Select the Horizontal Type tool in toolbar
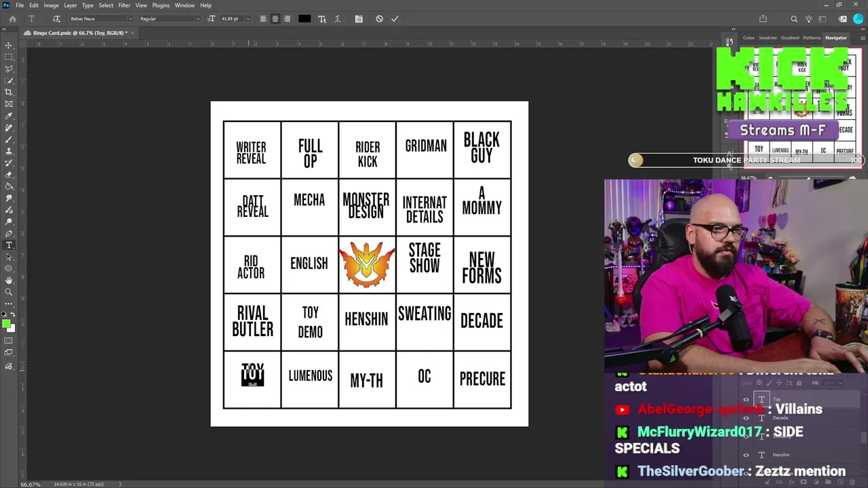 (9, 245)
